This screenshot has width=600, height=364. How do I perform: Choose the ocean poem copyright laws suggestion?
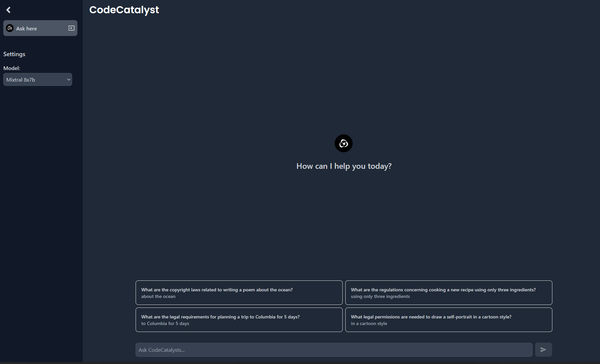239,292
